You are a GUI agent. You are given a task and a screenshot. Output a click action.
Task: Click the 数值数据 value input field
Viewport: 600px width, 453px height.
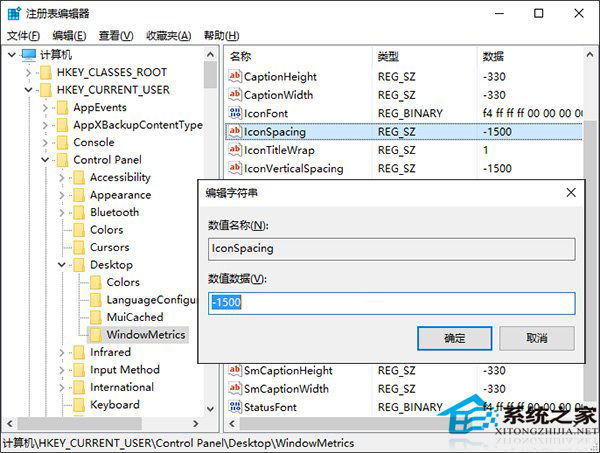coord(391,303)
